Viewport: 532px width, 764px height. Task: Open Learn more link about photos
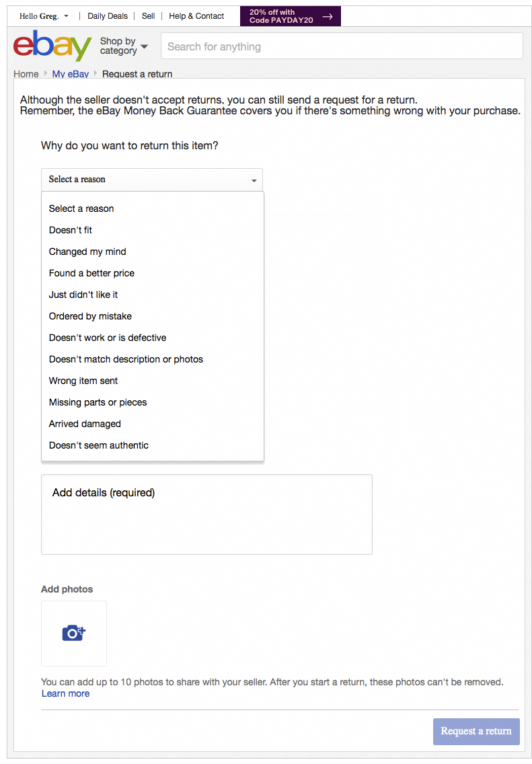65,693
